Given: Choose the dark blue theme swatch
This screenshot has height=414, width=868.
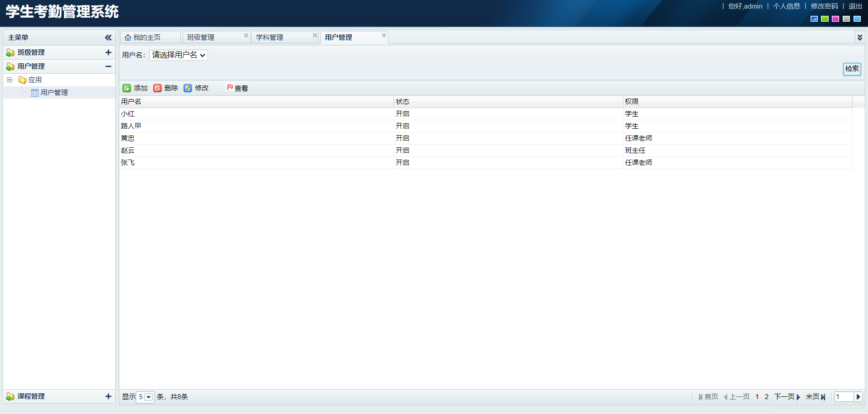Looking at the screenshot, I should tap(814, 19).
